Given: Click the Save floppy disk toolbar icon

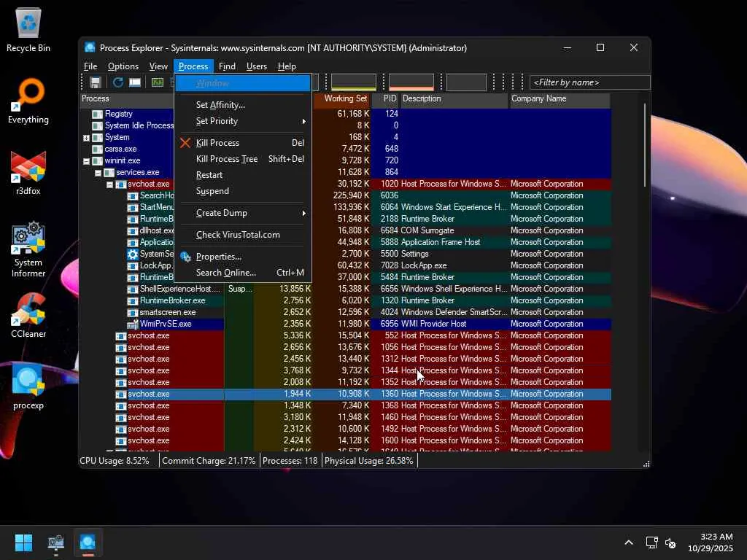Looking at the screenshot, I should [96, 82].
